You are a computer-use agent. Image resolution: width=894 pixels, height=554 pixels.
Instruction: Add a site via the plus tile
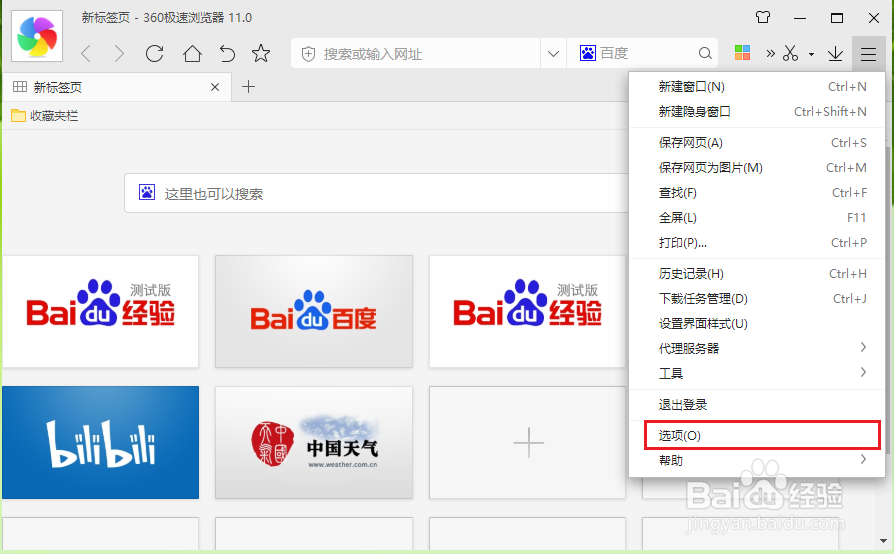point(528,442)
